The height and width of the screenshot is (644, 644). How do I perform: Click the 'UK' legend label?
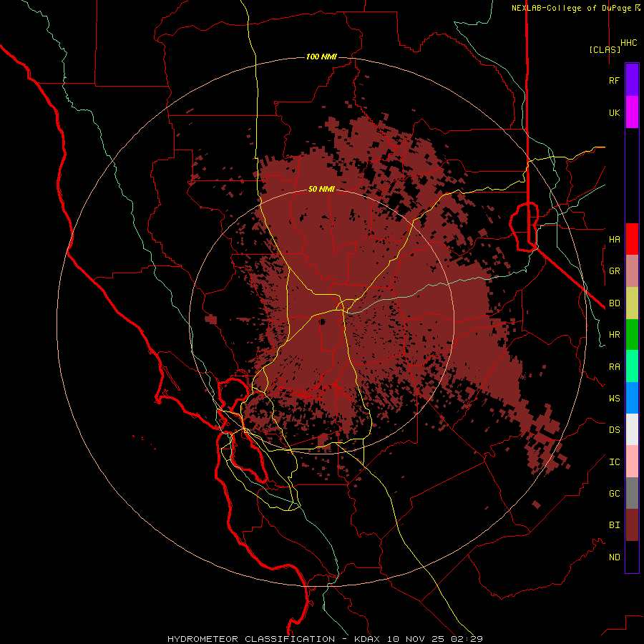pos(614,112)
